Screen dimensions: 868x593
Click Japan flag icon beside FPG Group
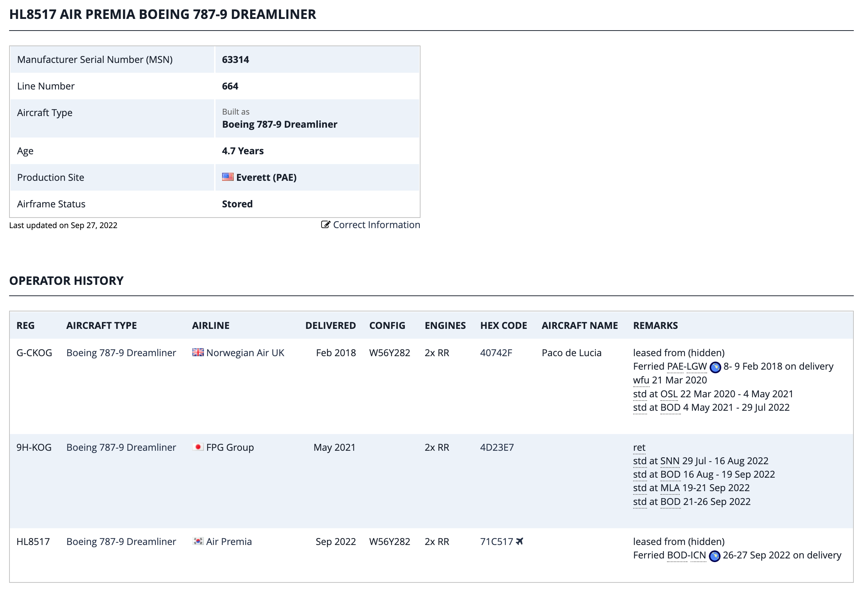coord(198,447)
